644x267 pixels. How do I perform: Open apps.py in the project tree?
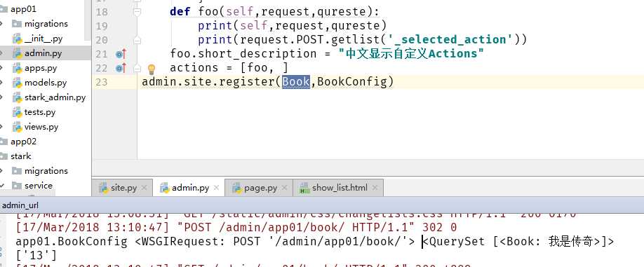pyautogui.click(x=41, y=68)
